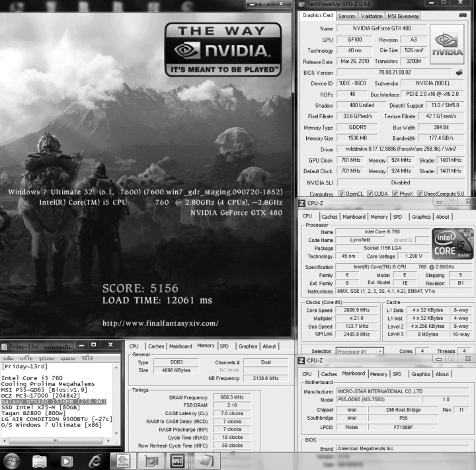The height and width of the screenshot is (470, 476).
Task: Open the notepad แก้ไข (Edit) menu
Action: 26,358
